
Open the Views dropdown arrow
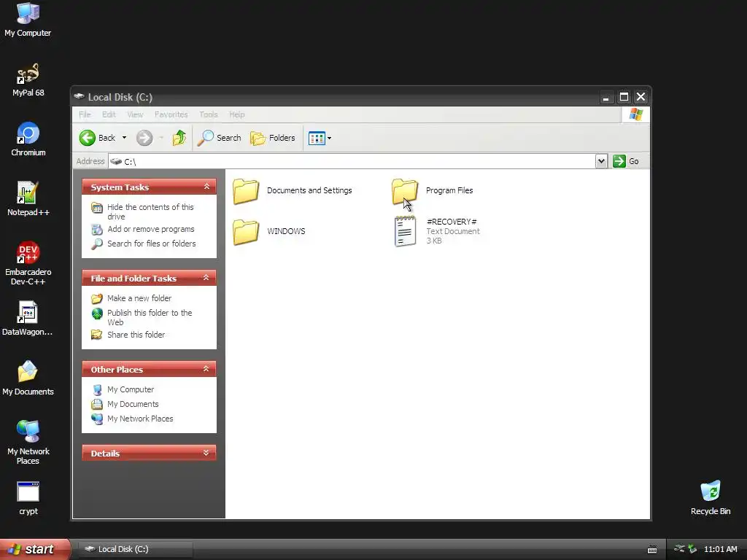click(x=329, y=139)
